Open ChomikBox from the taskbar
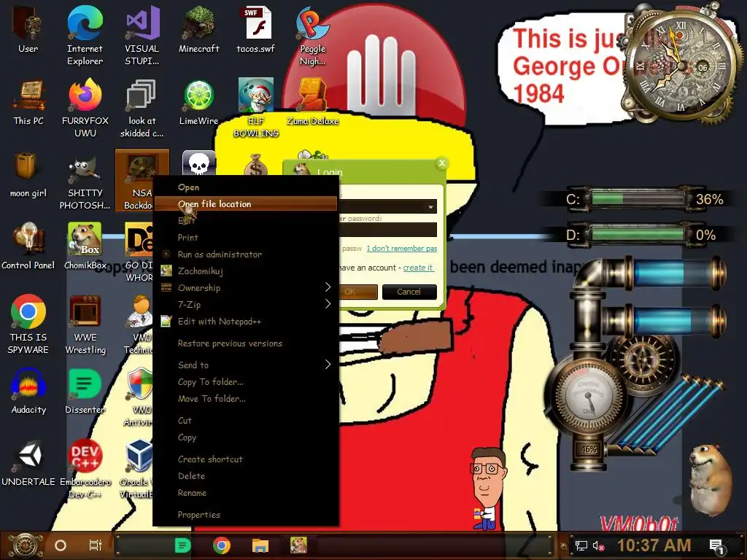The height and width of the screenshot is (560, 747). 298,545
